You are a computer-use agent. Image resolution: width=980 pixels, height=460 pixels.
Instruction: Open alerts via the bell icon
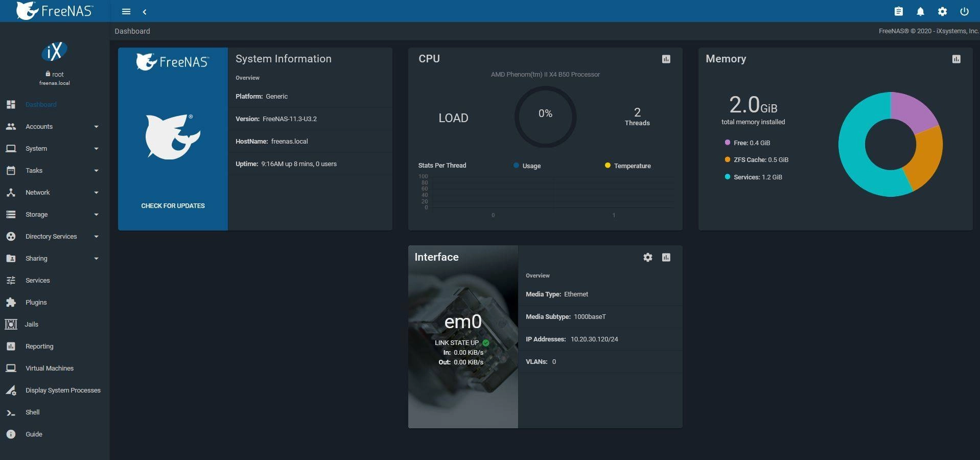(920, 11)
